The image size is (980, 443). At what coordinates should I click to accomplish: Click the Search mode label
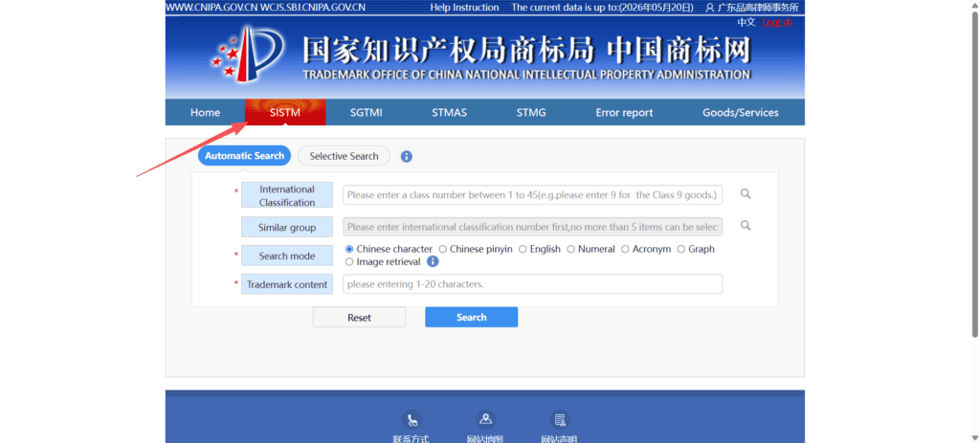pyautogui.click(x=287, y=255)
